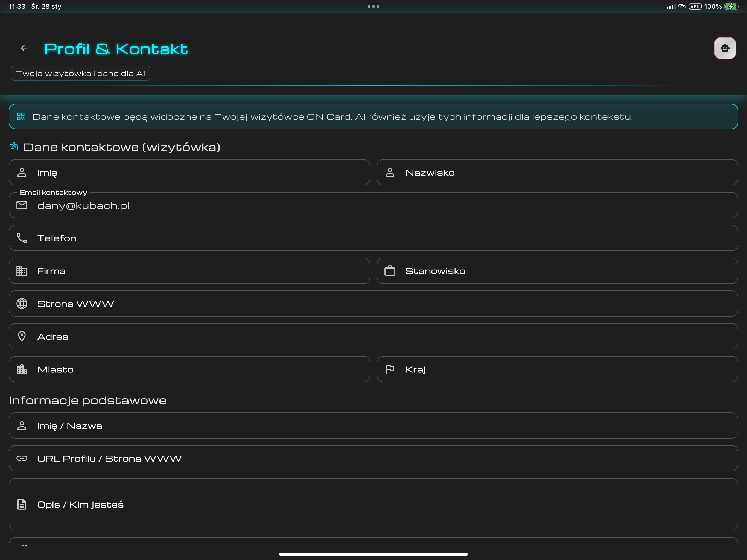Image resolution: width=747 pixels, height=560 pixels.
Task: Click the city icon in Miasto field
Action: click(x=22, y=369)
